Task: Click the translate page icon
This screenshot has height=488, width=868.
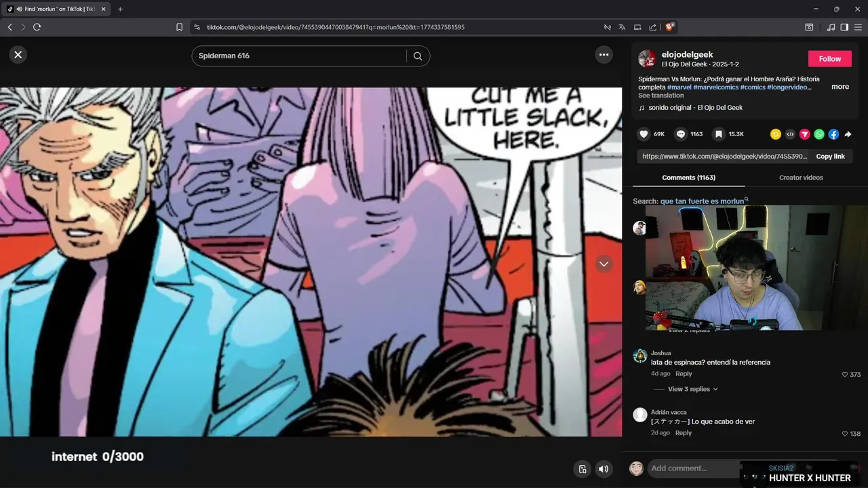Action: [x=622, y=27]
